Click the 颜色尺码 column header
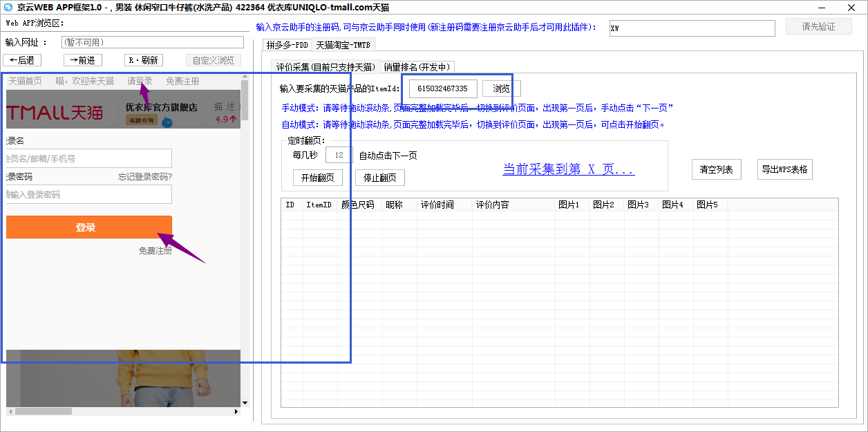Screen dimensions: 868x432 coord(359,205)
